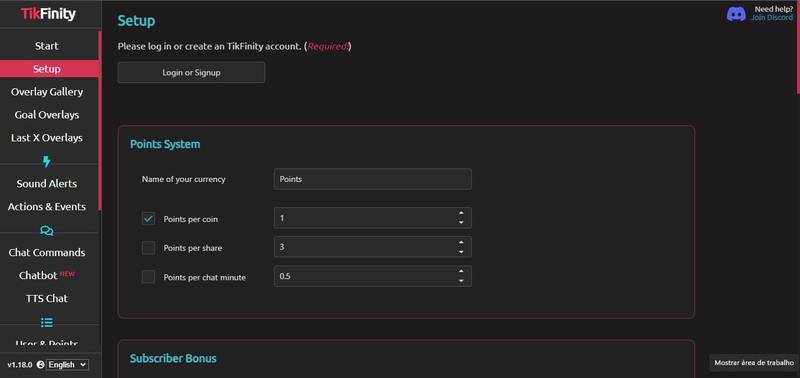Follow the Join Discord link

click(x=771, y=17)
